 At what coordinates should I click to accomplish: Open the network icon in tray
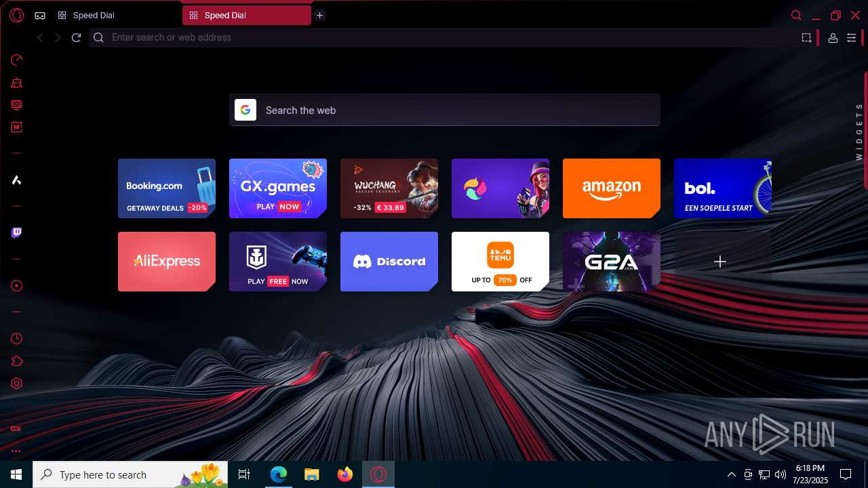pos(764,474)
